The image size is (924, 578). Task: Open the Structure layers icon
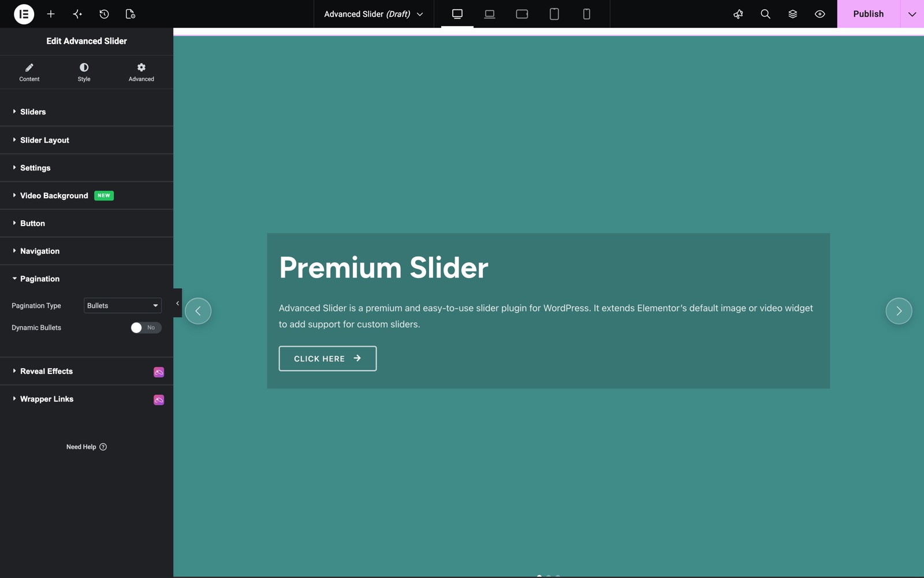point(792,14)
